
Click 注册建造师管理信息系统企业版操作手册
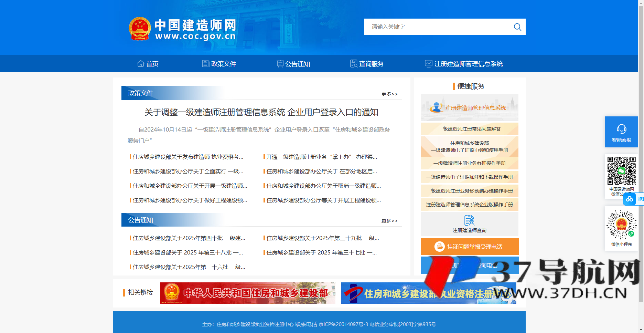[469, 204]
